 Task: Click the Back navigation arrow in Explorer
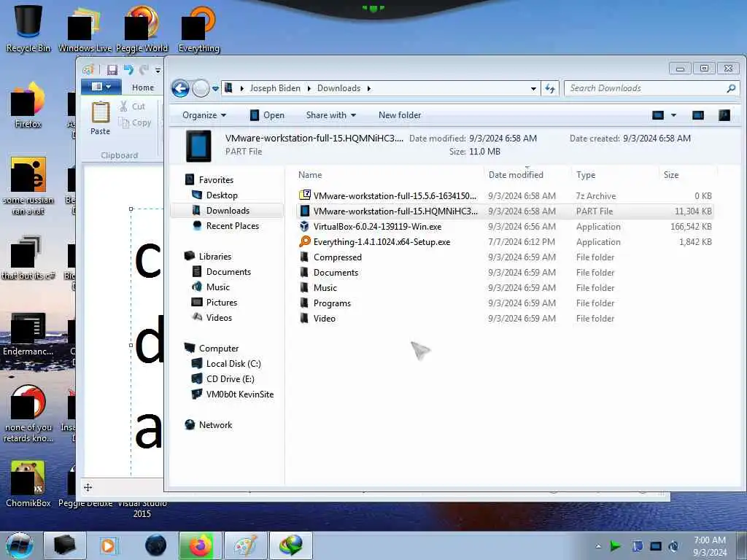click(x=180, y=88)
